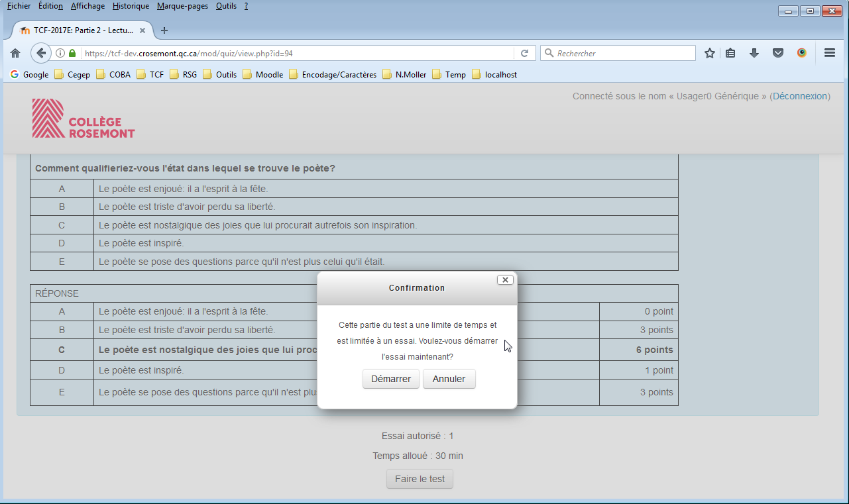Click Annuler in the confirmation dialog
Viewport: 849px width, 504px height.
(x=449, y=379)
